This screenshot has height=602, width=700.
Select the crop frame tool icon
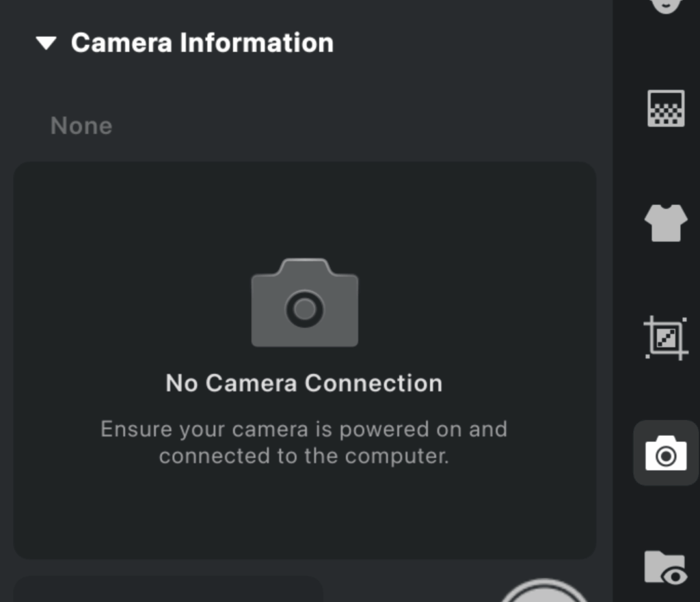pyautogui.click(x=666, y=338)
